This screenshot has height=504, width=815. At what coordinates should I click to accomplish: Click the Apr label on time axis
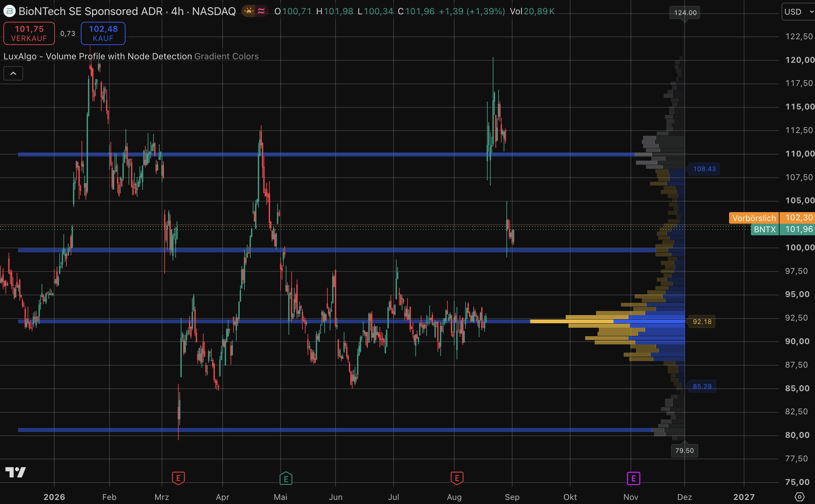coord(222,497)
